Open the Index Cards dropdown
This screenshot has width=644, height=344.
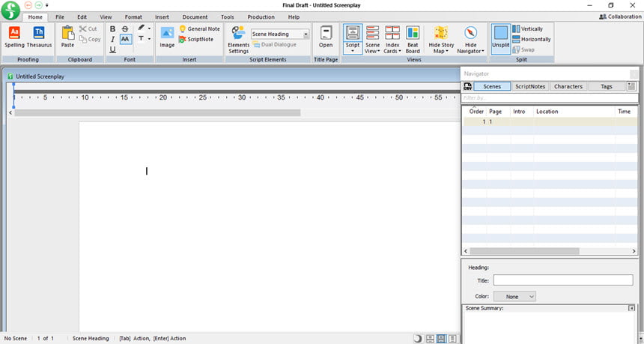pos(392,39)
